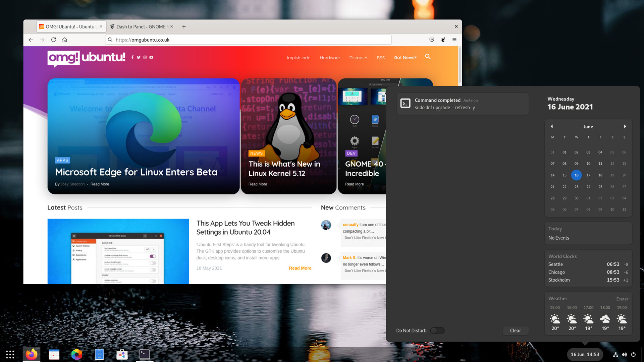Launch the colorful hexagon app in the panel
This screenshot has height=362, width=644.
pyautogui.click(x=77, y=354)
